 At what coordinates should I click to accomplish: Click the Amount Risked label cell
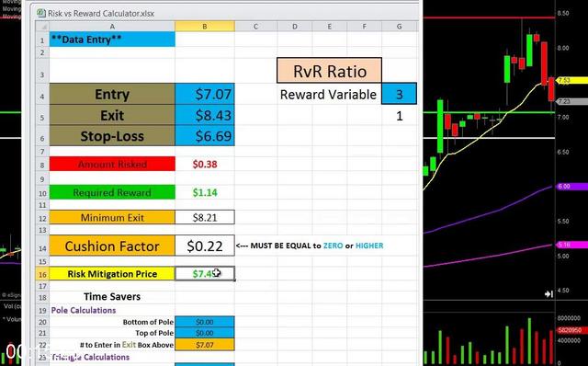tap(112, 164)
